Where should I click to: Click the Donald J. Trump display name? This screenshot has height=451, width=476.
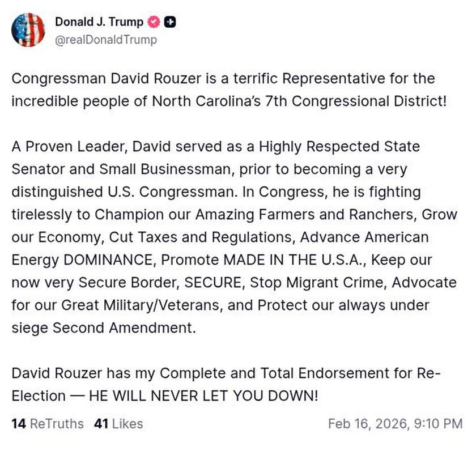(x=99, y=22)
